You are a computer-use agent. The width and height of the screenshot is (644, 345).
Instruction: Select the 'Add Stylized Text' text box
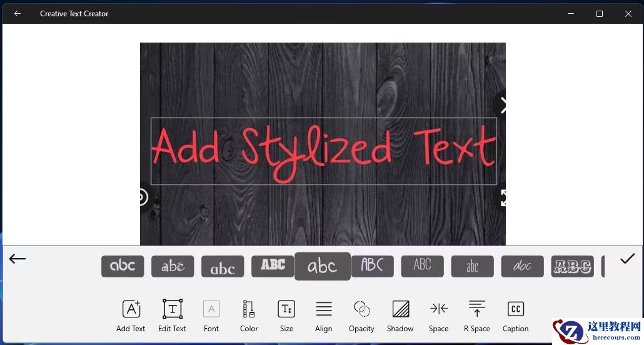[324, 152]
